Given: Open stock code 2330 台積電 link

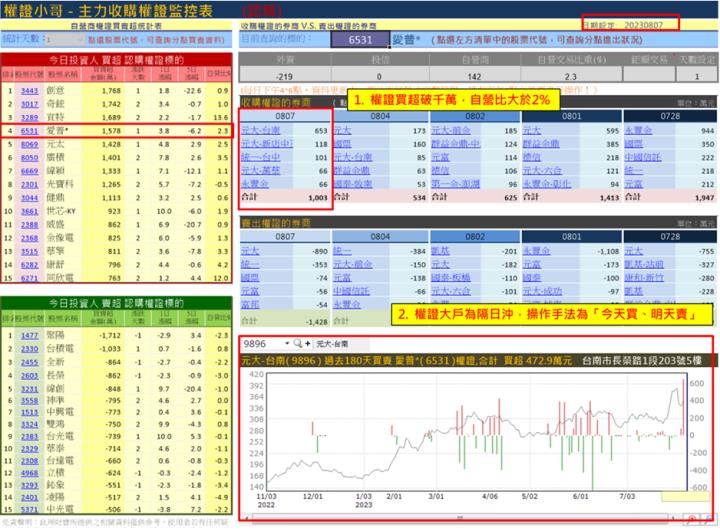Looking at the screenshot, I should (x=29, y=349).
